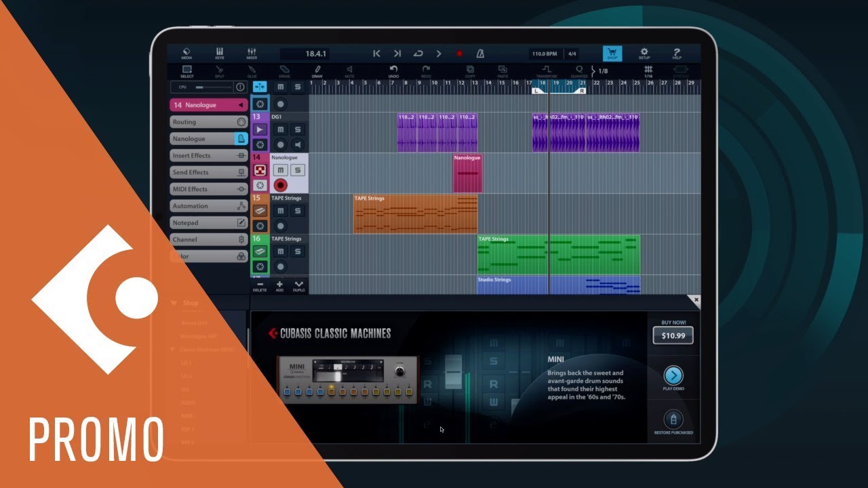Play the Classic Machines demo
868x488 pixels.
point(673,375)
